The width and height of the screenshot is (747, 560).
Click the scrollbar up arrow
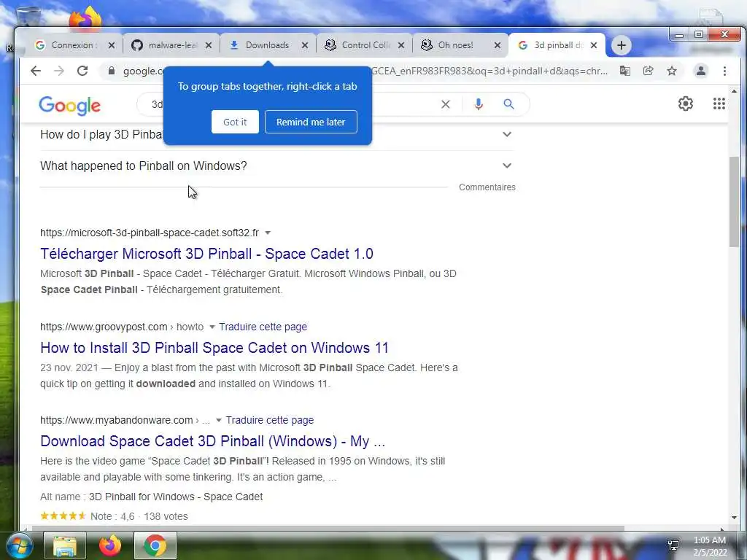(734, 91)
